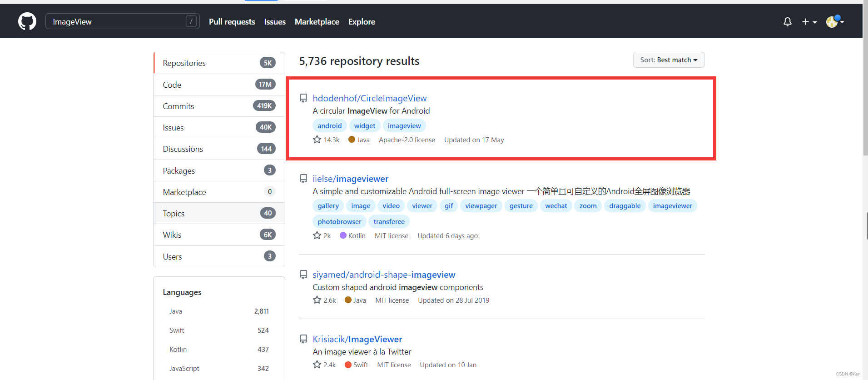
Task: Click the Java language dot on CircleImageView result
Action: coord(352,140)
